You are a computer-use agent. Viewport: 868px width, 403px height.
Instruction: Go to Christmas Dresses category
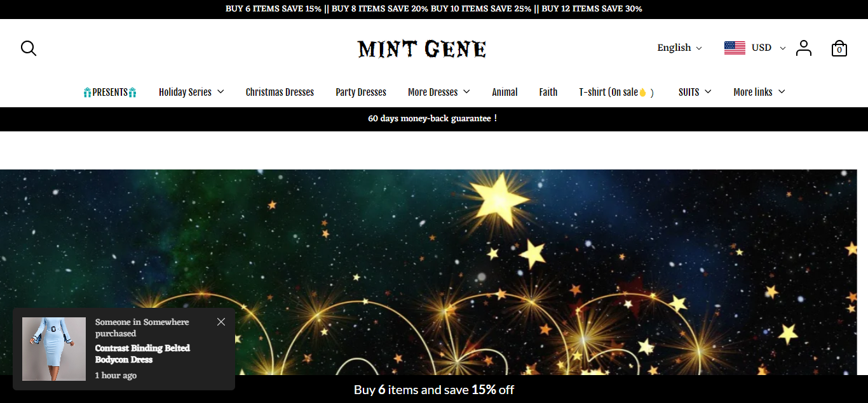(x=280, y=92)
